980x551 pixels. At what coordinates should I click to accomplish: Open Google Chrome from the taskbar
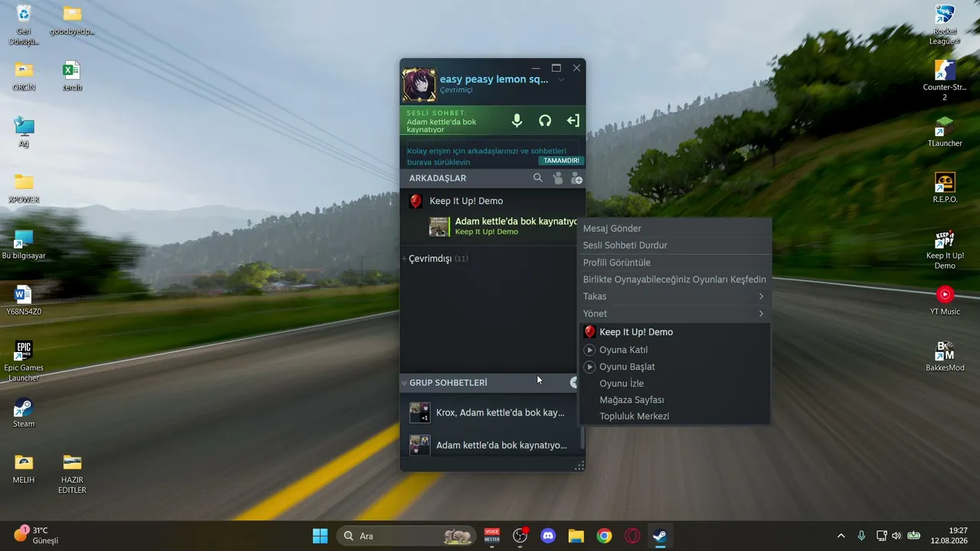pyautogui.click(x=605, y=536)
